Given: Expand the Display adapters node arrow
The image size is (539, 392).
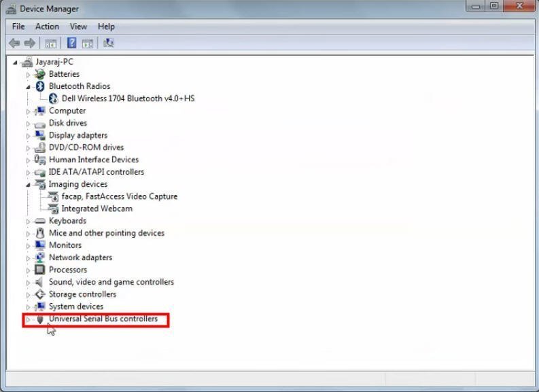Looking at the screenshot, I should (x=28, y=136).
